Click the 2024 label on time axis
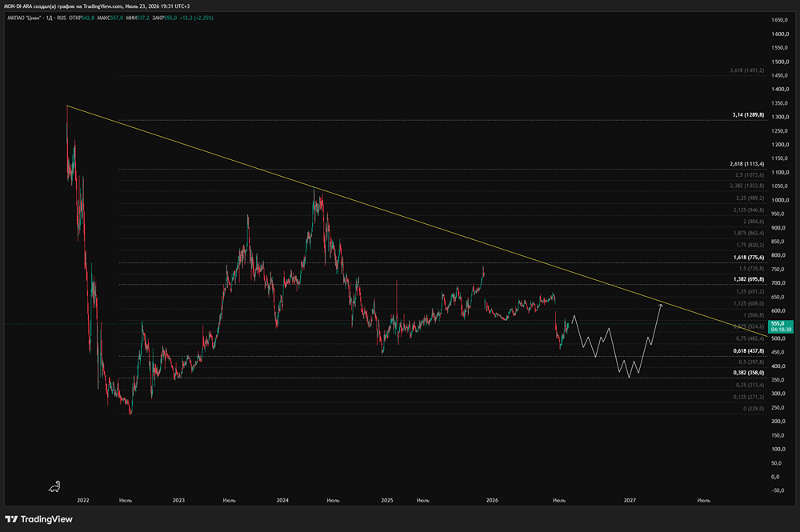This screenshot has width=800, height=532. tap(282, 500)
